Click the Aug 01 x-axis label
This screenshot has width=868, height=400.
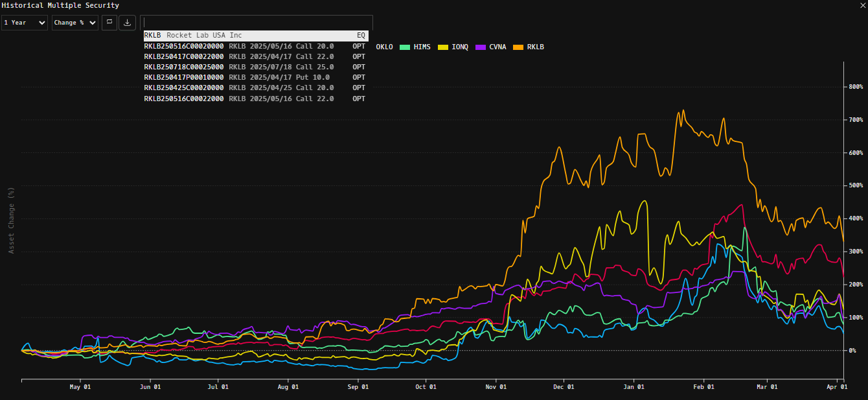(x=288, y=387)
